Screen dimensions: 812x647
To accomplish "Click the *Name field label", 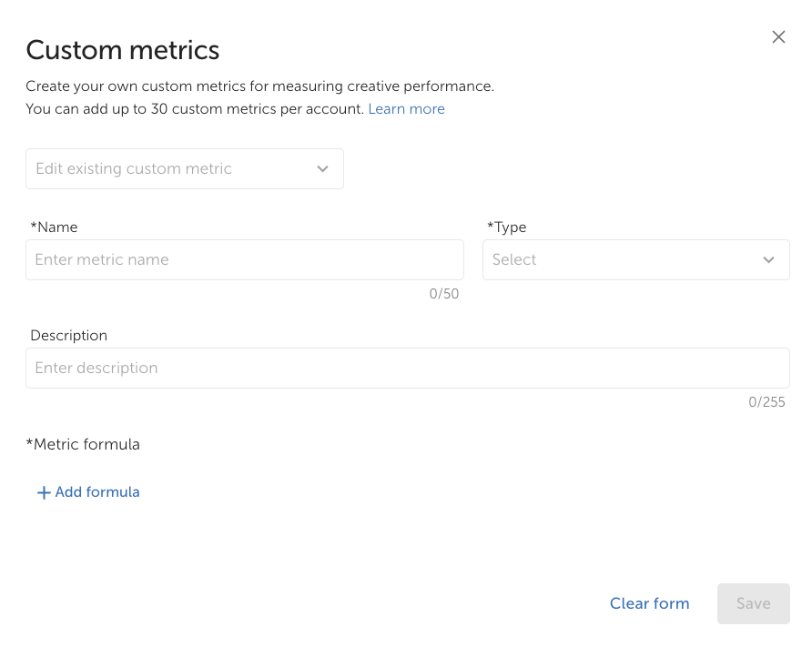I will point(55,227).
